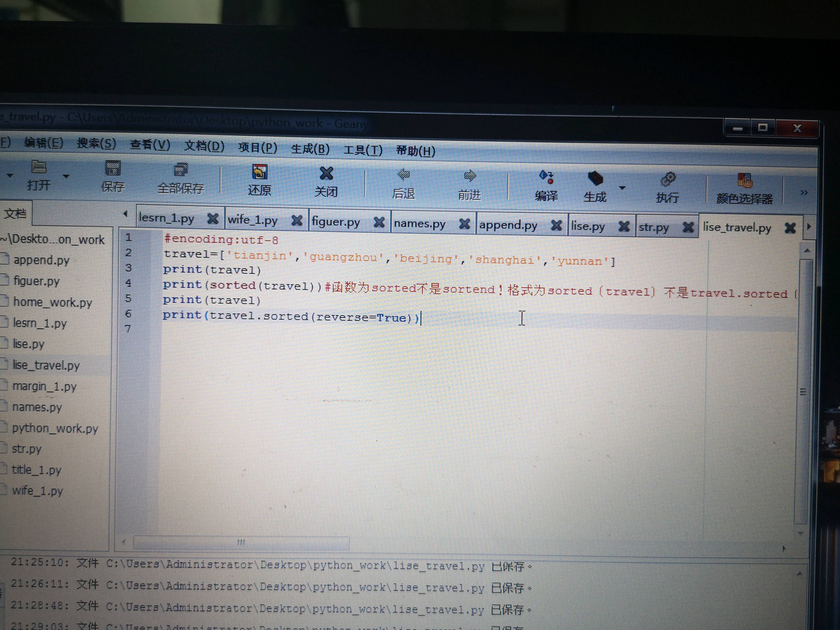Click the Revert (还原) toolbar icon
The height and width of the screenshot is (630, 840).
(260, 172)
